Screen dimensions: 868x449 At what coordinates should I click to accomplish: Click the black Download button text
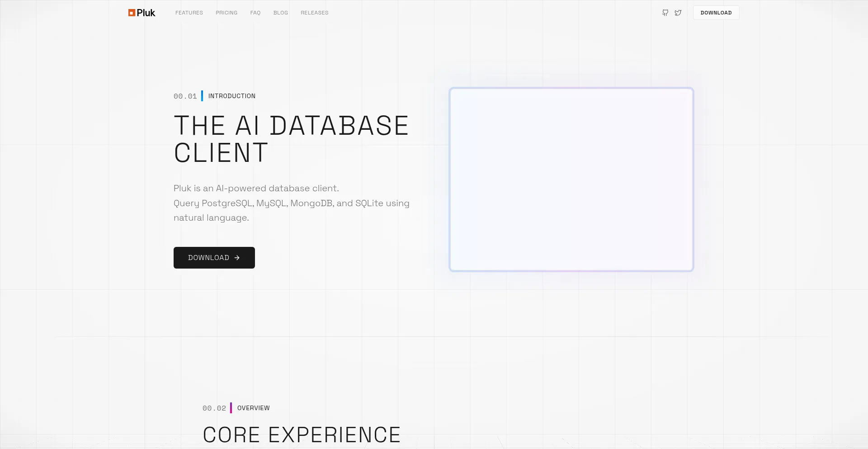pos(208,258)
